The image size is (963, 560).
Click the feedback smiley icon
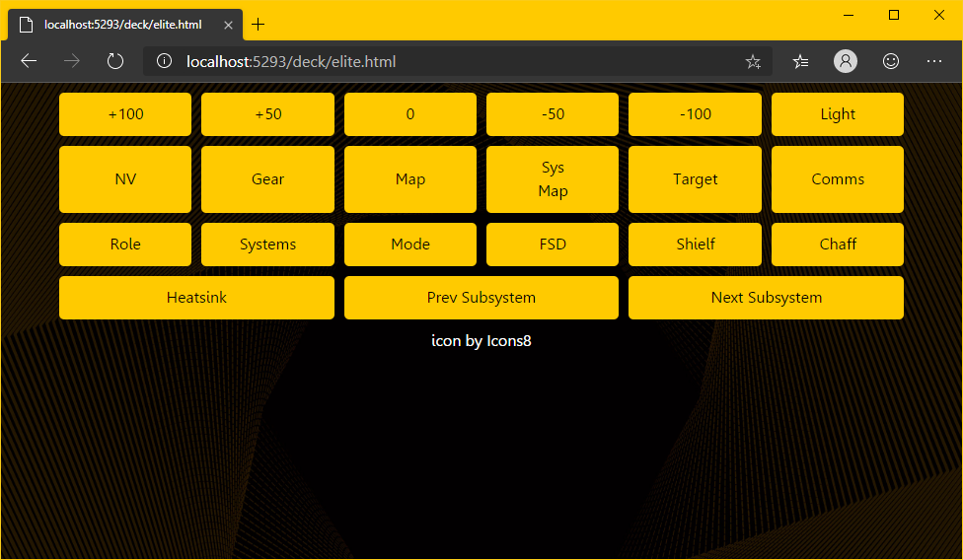(x=891, y=61)
